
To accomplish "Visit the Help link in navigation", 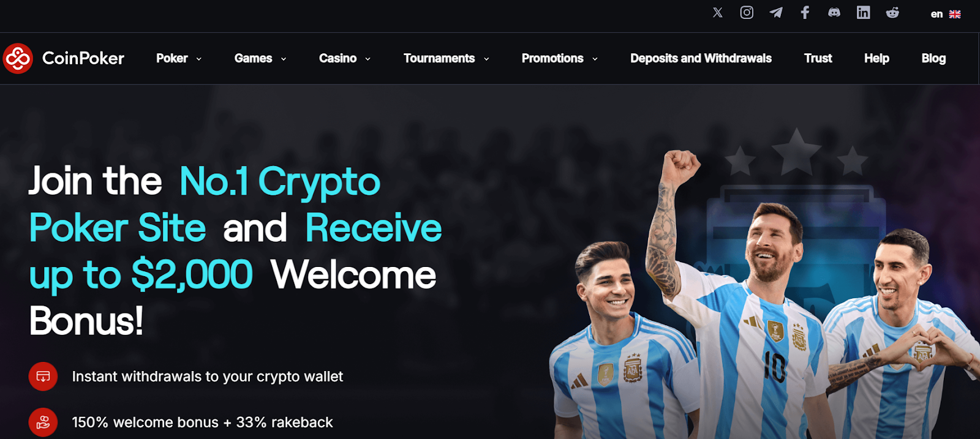I will pos(876,58).
